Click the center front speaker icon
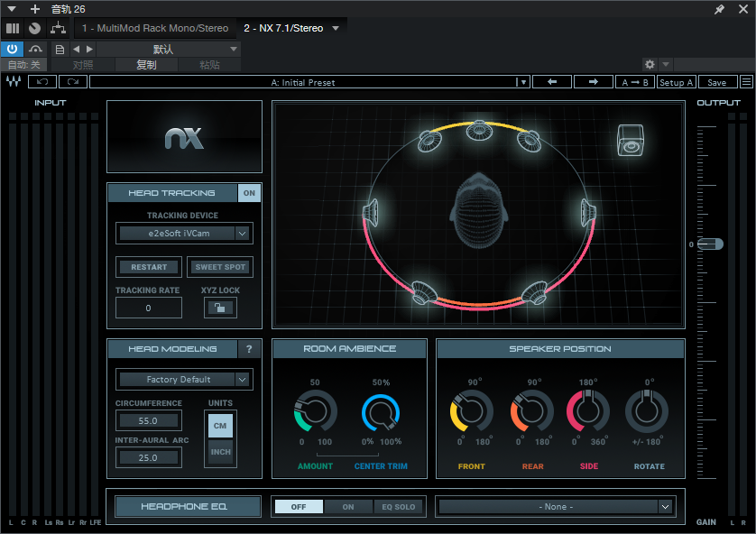This screenshot has height=534, width=756. click(479, 130)
